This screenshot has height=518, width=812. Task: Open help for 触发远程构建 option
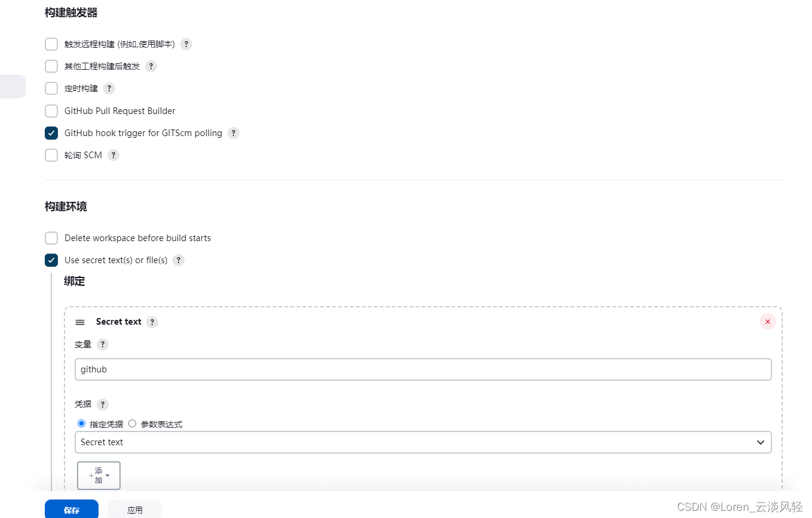click(186, 44)
